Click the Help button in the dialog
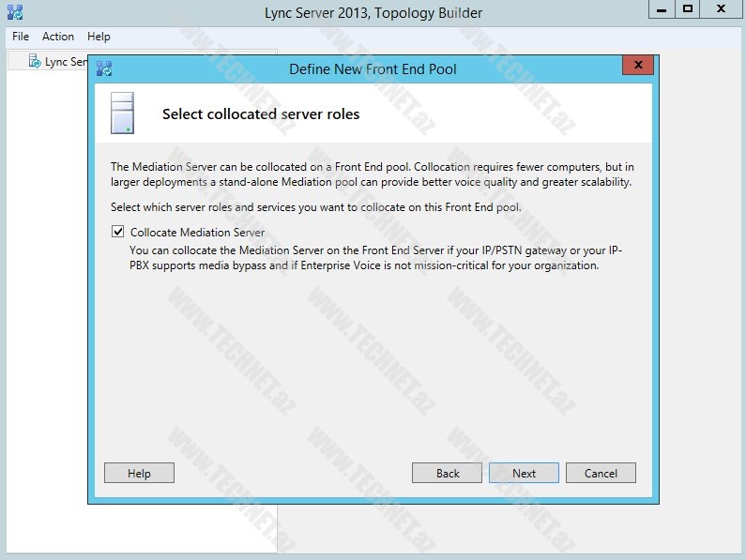Screen dimensions: 746x560 point(139,473)
